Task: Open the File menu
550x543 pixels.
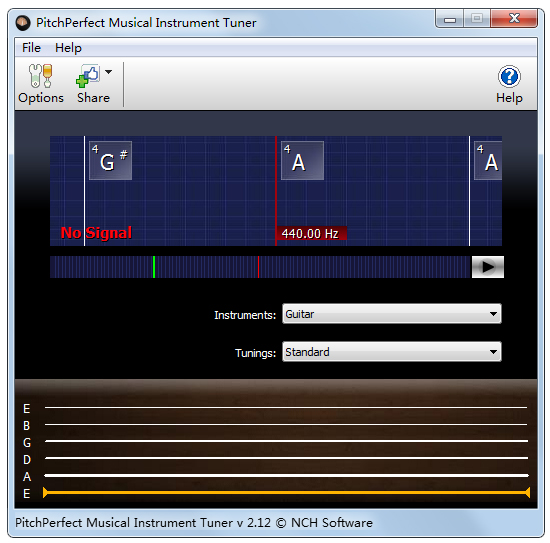Action: tap(31, 48)
